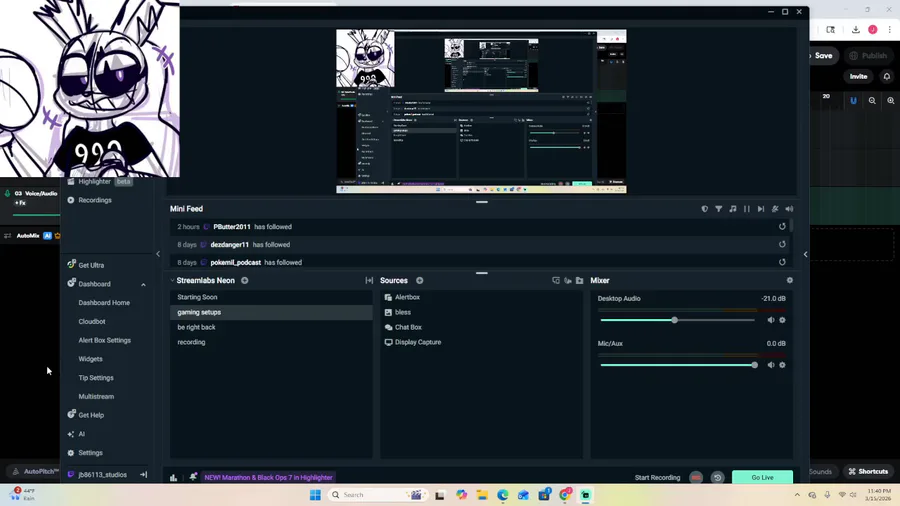Open Mini Feed media share music icon
Screen dimensions: 900x506
click(x=733, y=209)
